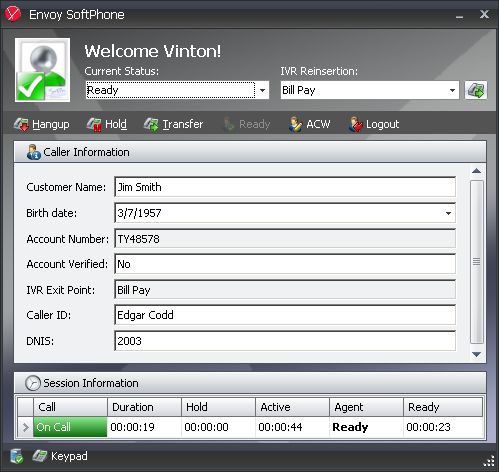Screen dimensions: 499x472
Task: Click the Ready column header in session table
Action: [443, 407]
